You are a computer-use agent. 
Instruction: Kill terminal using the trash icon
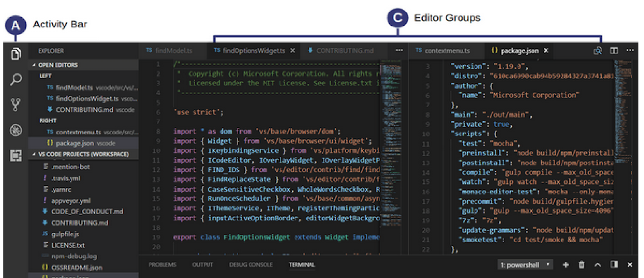(x=582, y=265)
